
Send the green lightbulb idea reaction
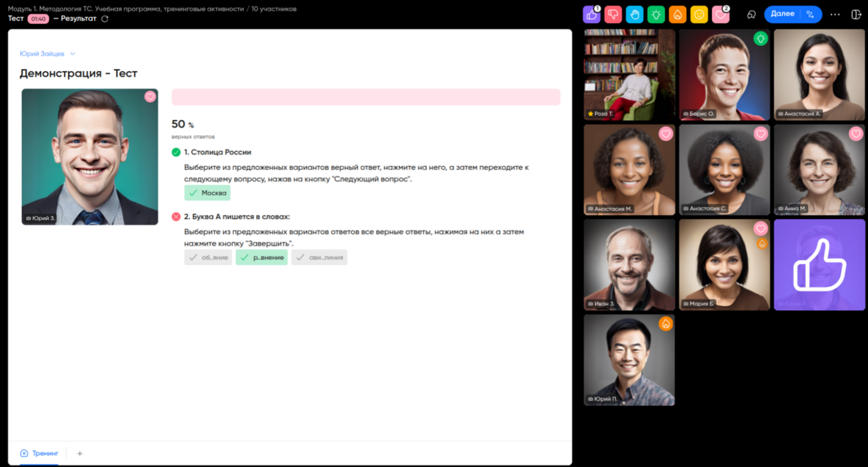[x=656, y=14]
